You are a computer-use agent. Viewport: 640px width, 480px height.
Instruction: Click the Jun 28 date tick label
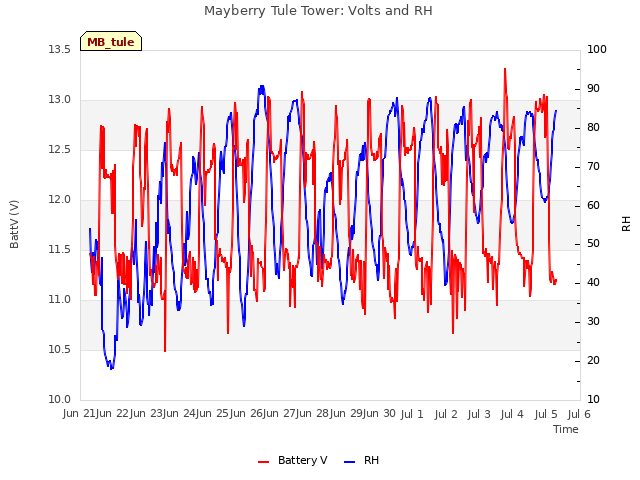[x=313, y=414]
